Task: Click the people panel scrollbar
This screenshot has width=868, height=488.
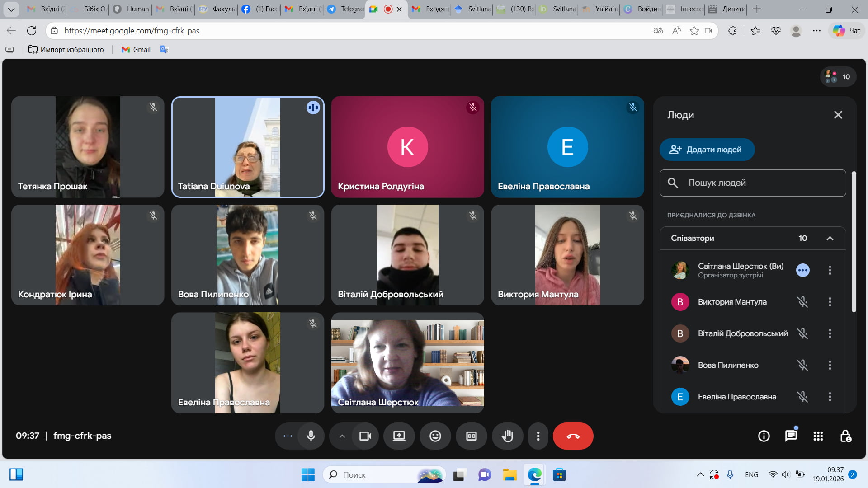Action: pos(854,242)
